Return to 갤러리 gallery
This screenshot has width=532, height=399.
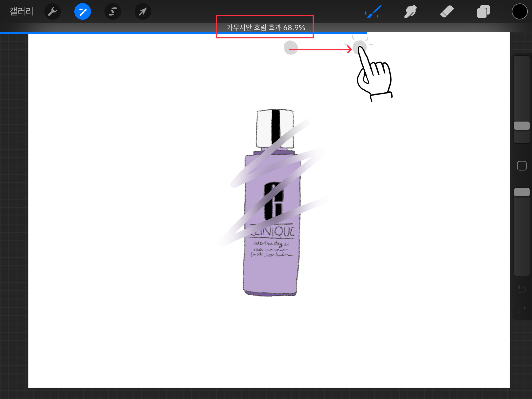(x=21, y=12)
